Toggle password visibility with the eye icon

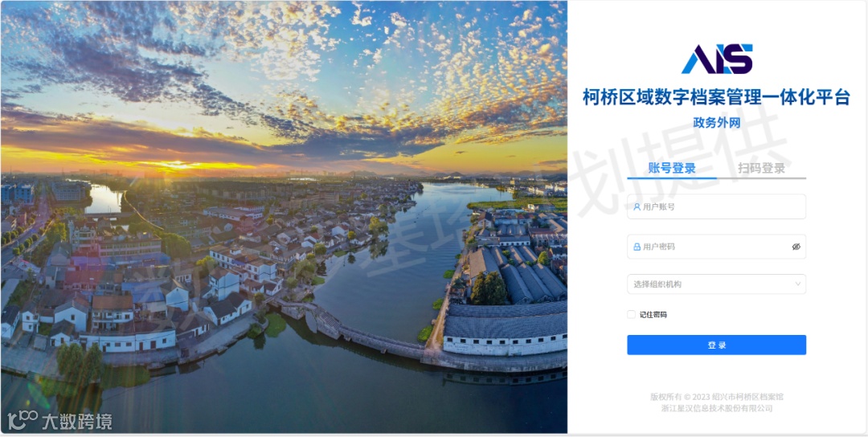point(796,247)
